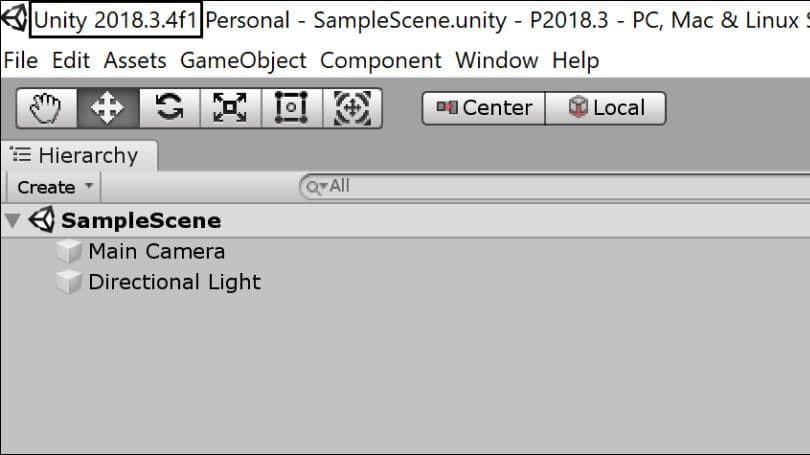Open the Component menu
Image resolution: width=810 pixels, height=455 pixels.
click(381, 61)
